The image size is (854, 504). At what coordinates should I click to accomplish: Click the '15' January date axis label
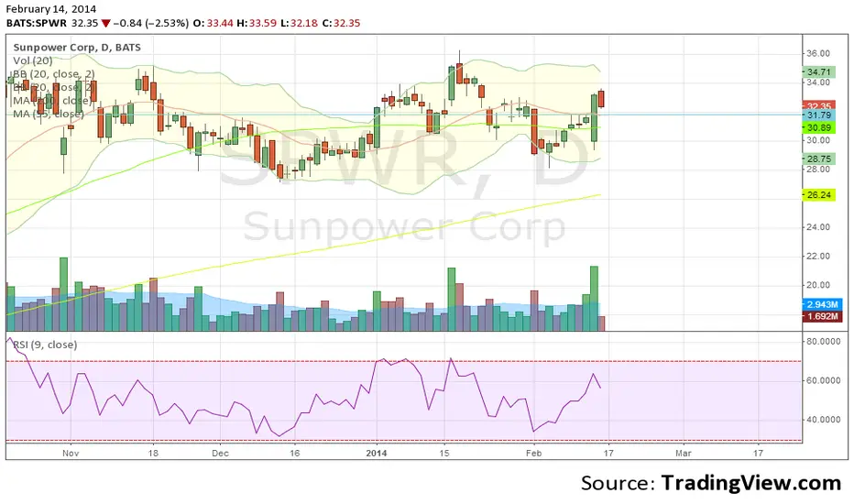[x=444, y=453]
